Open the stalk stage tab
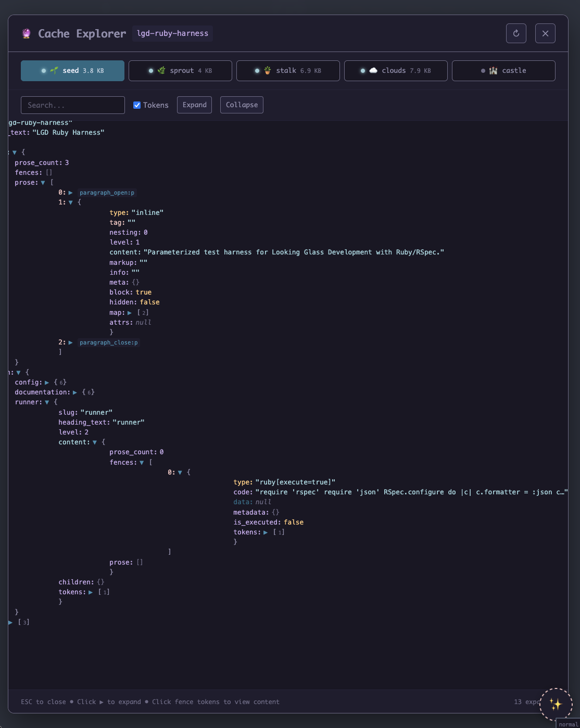The height and width of the screenshot is (728, 580). (288, 71)
